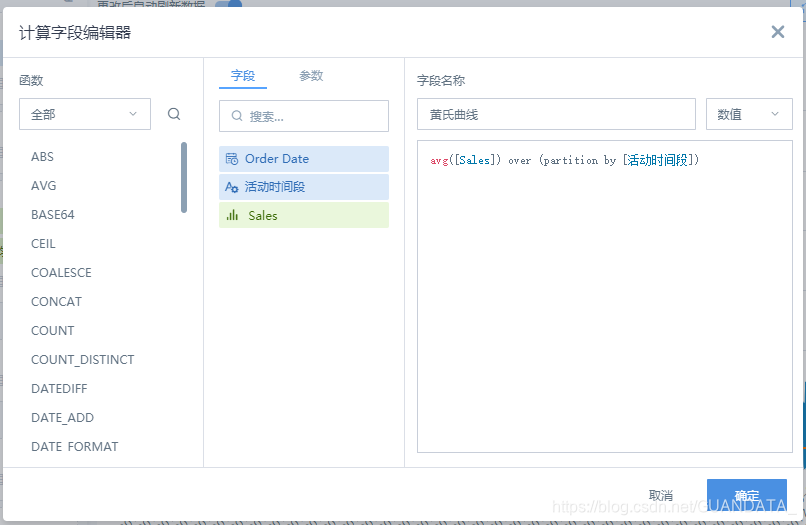
Task: Click the magnifier icon in field search box
Action: coord(236,116)
